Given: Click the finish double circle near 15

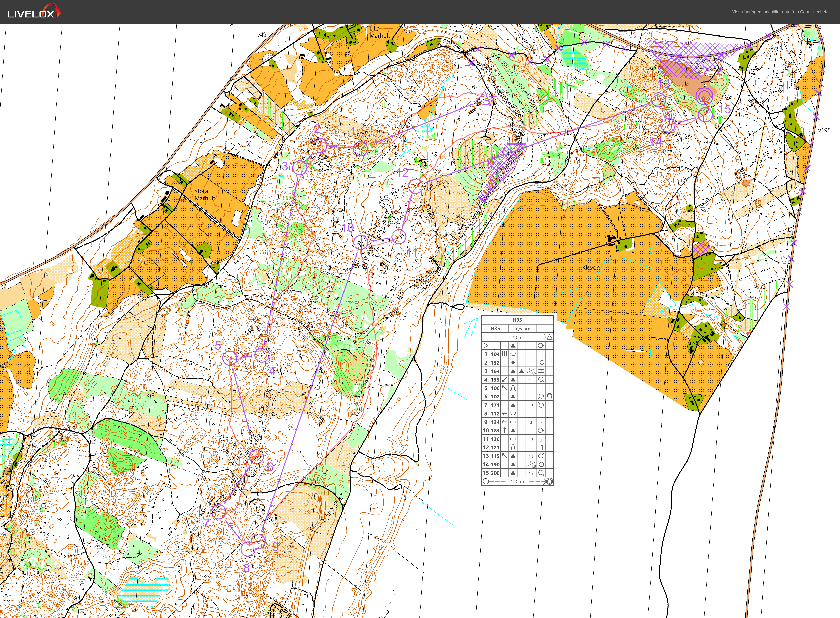Looking at the screenshot, I should [704, 96].
